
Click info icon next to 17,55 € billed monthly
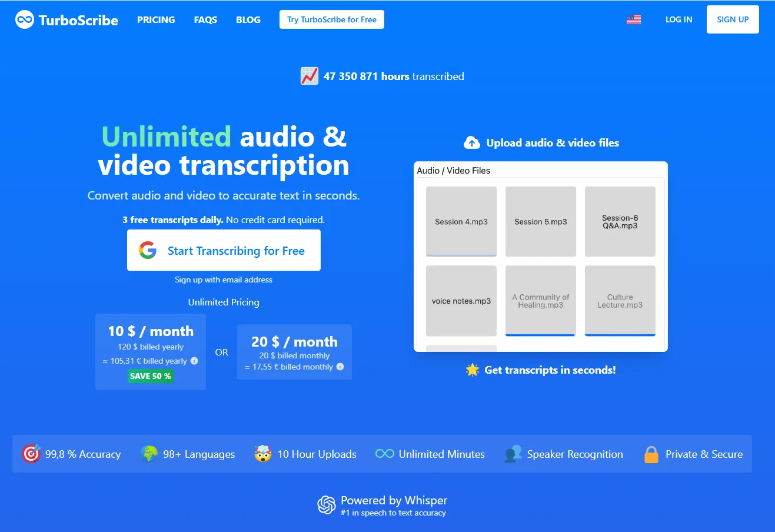tap(340, 367)
